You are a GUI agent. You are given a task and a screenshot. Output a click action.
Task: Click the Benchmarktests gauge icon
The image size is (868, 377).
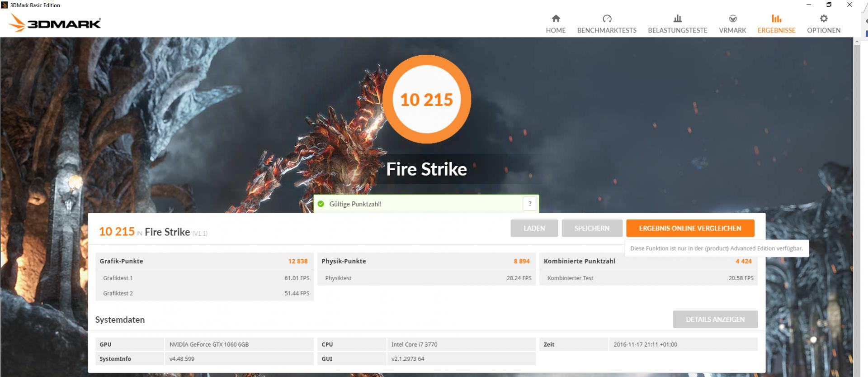pos(607,19)
